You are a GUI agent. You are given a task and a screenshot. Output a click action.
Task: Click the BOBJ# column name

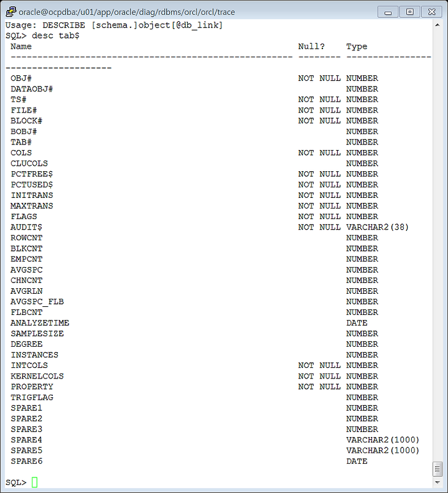click(x=24, y=131)
